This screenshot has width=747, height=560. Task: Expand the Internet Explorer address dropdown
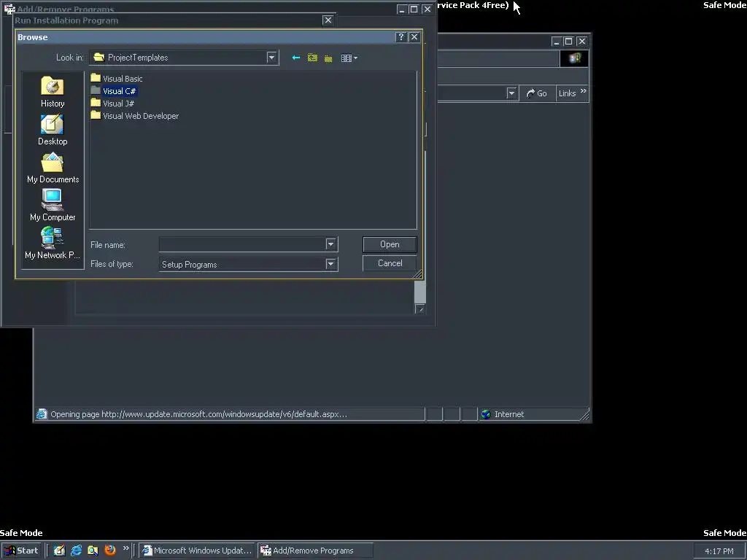tap(511, 93)
